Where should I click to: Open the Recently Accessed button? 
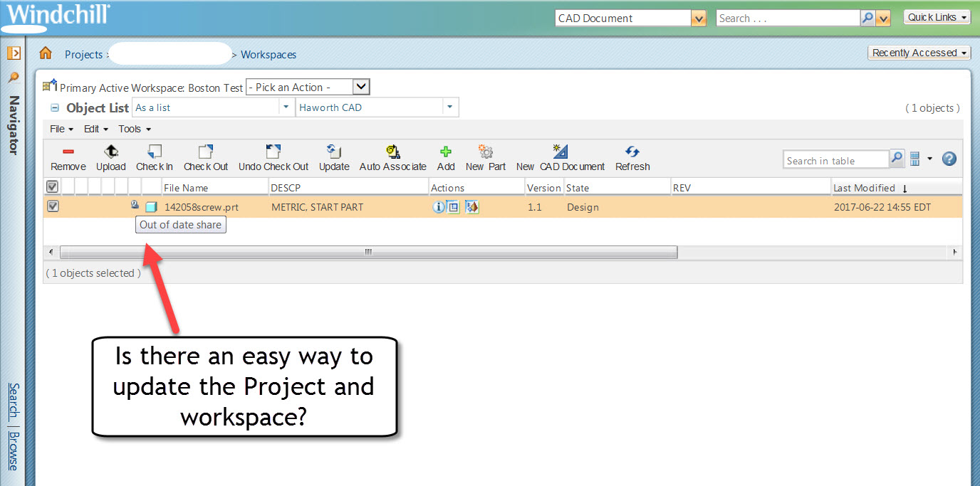click(919, 52)
